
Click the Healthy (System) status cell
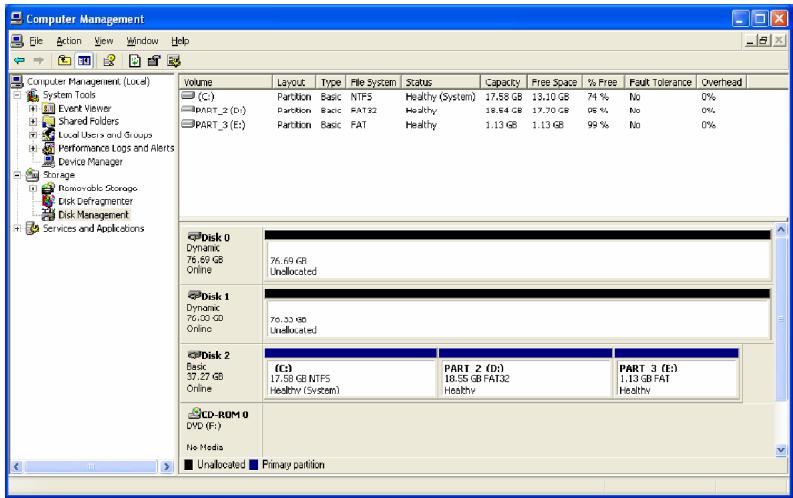click(440, 96)
